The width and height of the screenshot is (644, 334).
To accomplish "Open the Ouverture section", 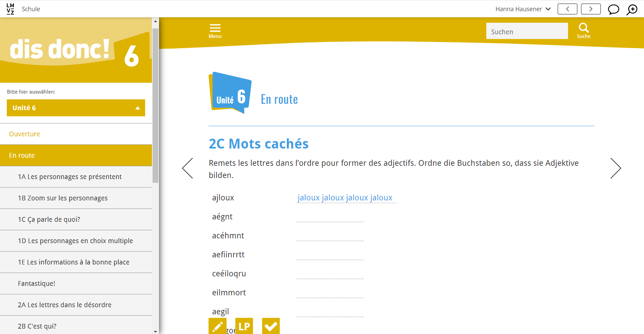I will pos(76,134).
